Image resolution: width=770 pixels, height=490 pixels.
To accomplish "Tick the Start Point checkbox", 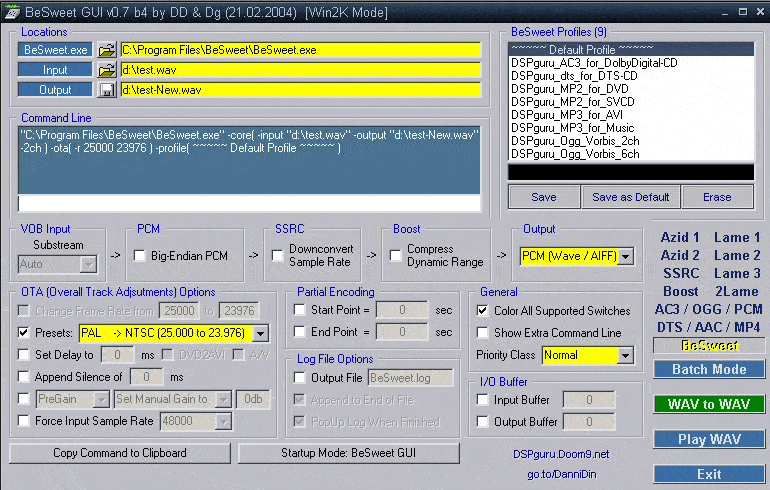I will [x=299, y=310].
